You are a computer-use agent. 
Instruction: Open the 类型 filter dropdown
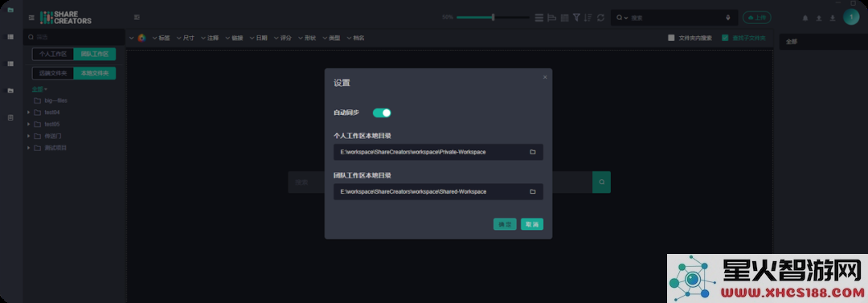coord(331,38)
